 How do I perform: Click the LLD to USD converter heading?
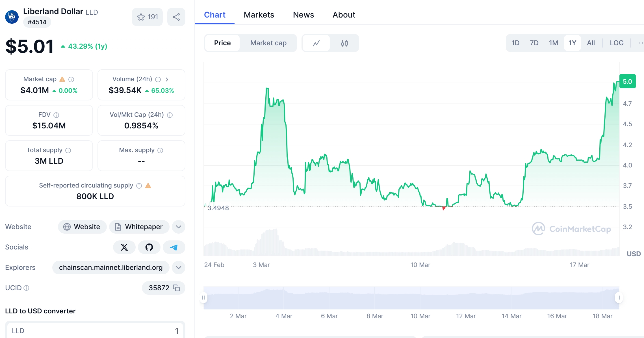point(40,311)
